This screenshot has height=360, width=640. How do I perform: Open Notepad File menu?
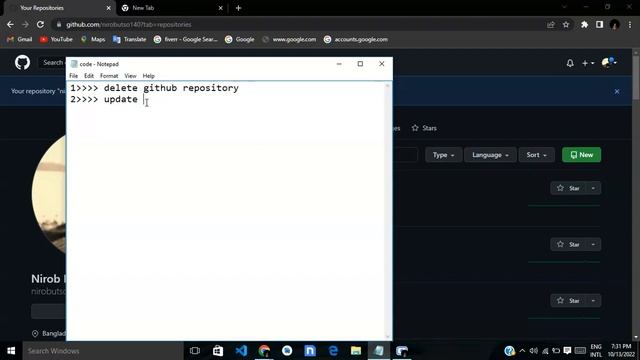[73, 76]
